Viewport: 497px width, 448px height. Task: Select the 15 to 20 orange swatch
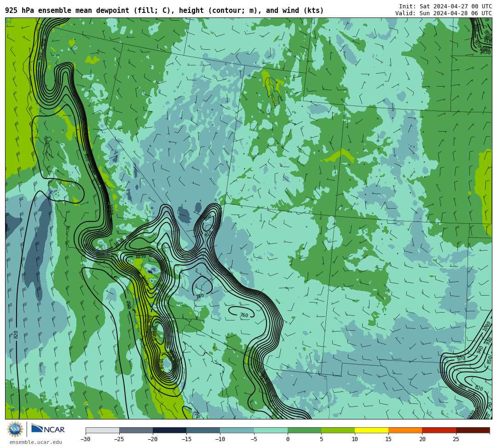tap(405, 430)
